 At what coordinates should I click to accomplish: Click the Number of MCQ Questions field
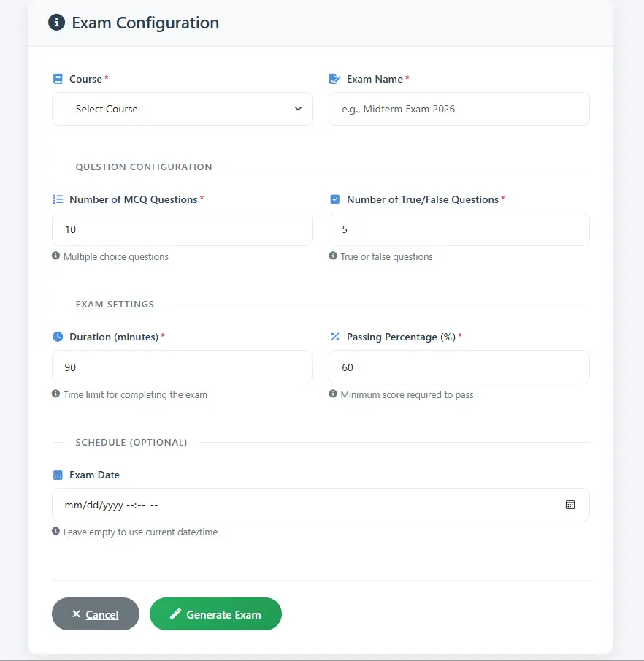pos(182,229)
